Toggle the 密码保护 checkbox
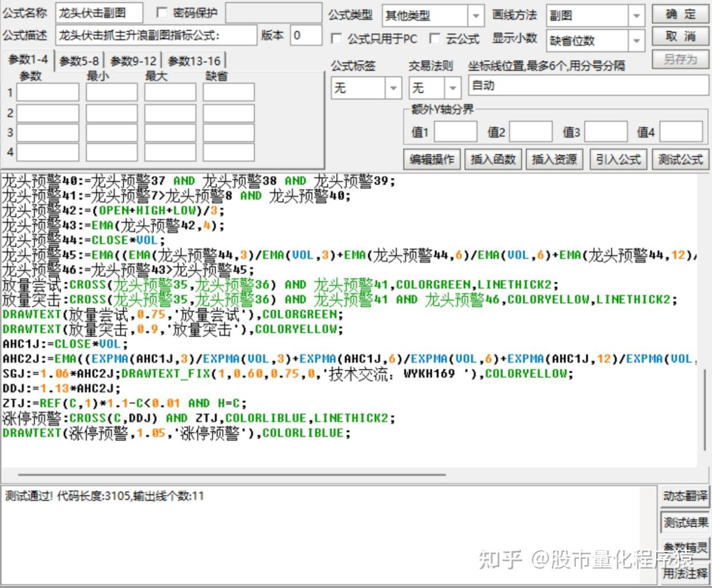This screenshot has height=588, width=712. (x=162, y=13)
